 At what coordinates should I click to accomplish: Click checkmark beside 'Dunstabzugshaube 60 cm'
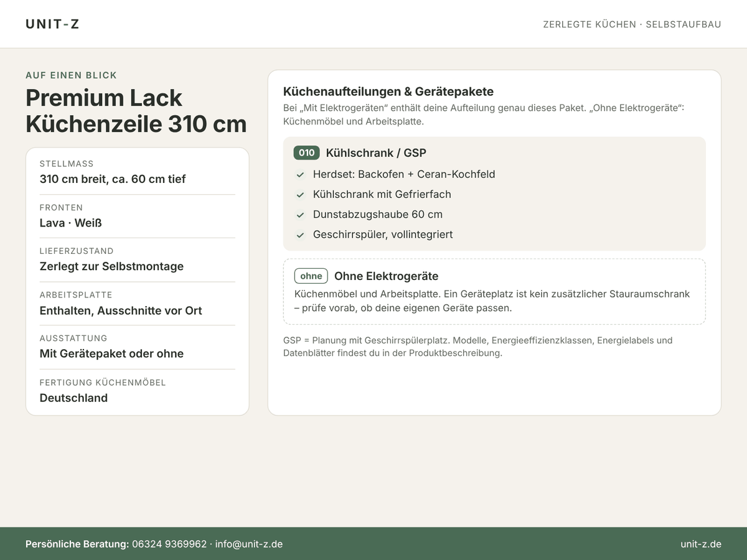coord(300,215)
